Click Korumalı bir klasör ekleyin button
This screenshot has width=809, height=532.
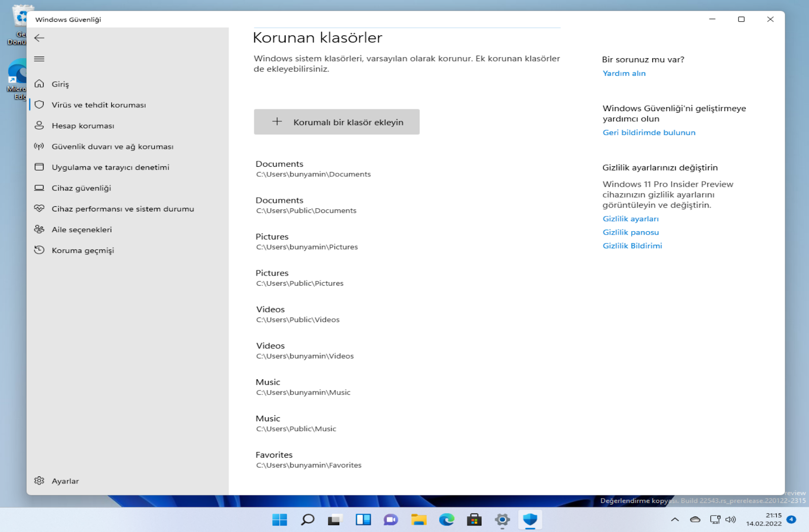tap(337, 122)
